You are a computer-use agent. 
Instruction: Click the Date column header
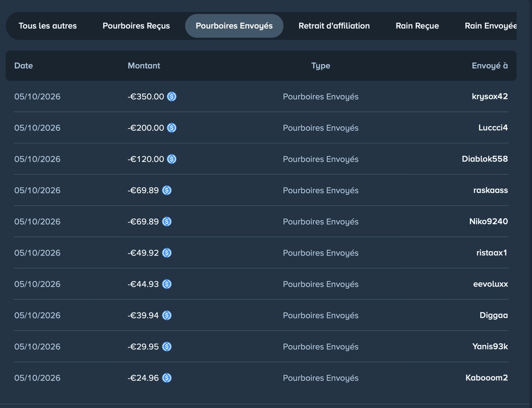pos(23,66)
